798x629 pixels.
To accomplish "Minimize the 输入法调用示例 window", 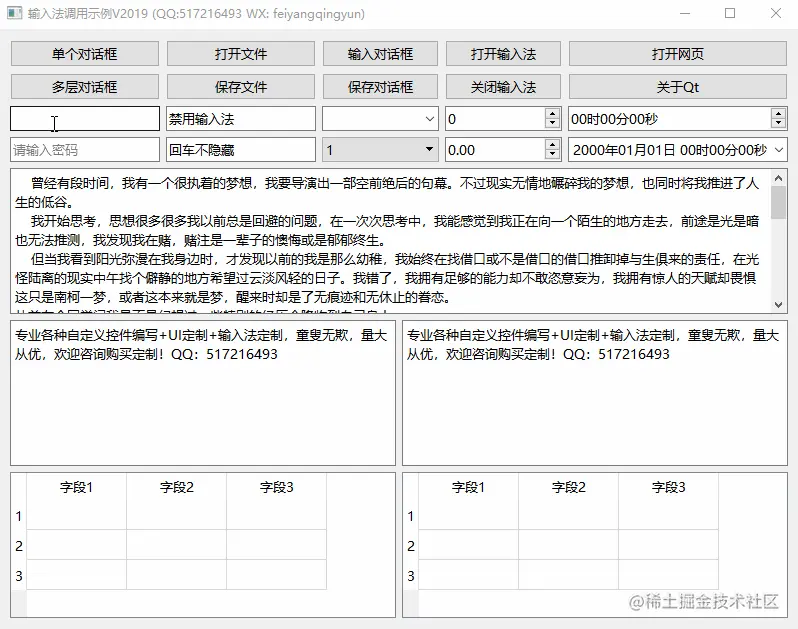I will pyautogui.click(x=685, y=13).
